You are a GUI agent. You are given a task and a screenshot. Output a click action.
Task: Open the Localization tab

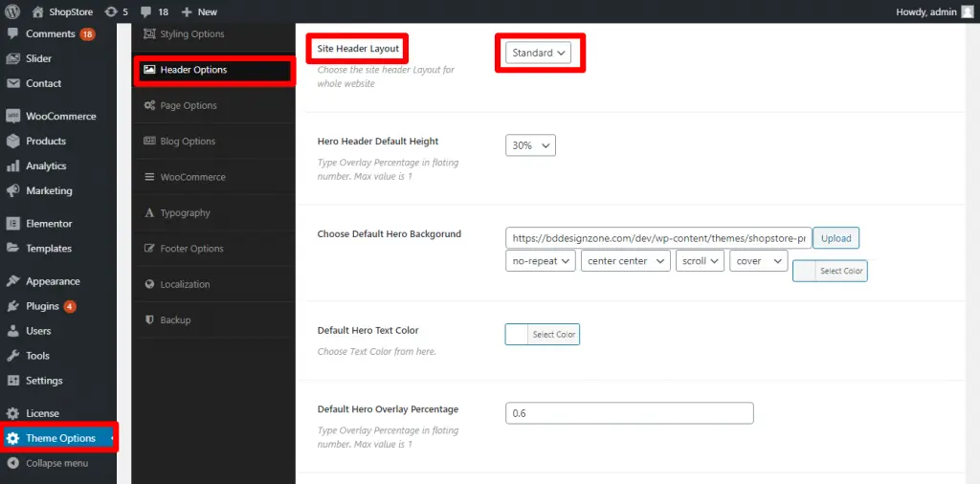tap(213, 284)
